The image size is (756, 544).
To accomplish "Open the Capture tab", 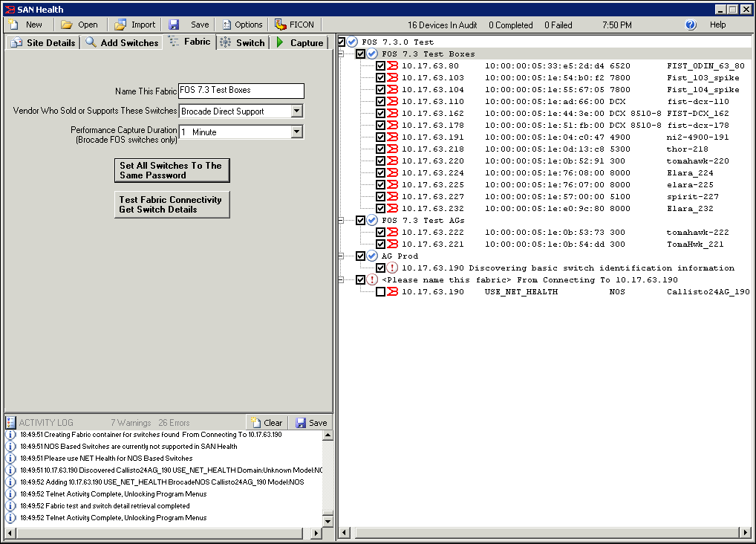I will coord(299,42).
